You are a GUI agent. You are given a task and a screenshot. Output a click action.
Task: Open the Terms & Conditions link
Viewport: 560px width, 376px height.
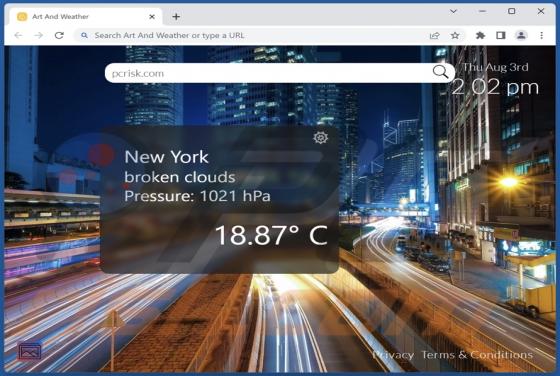pyautogui.click(x=477, y=355)
